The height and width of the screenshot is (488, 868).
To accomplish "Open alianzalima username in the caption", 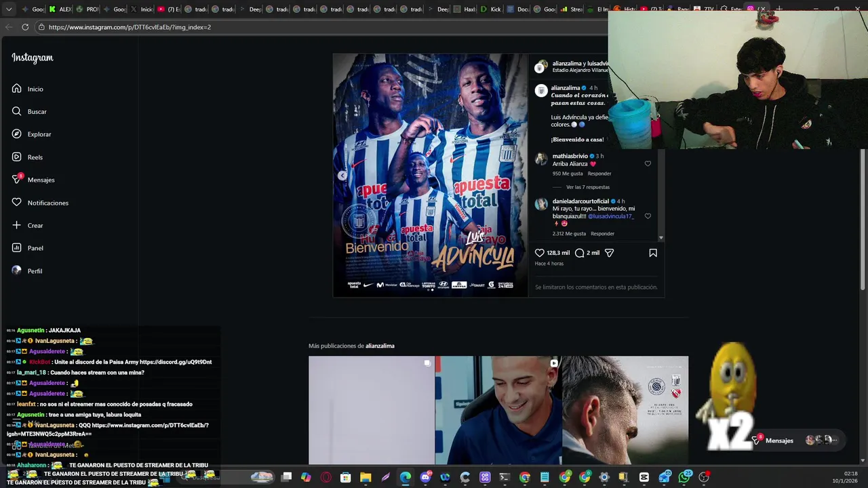I will tap(566, 88).
